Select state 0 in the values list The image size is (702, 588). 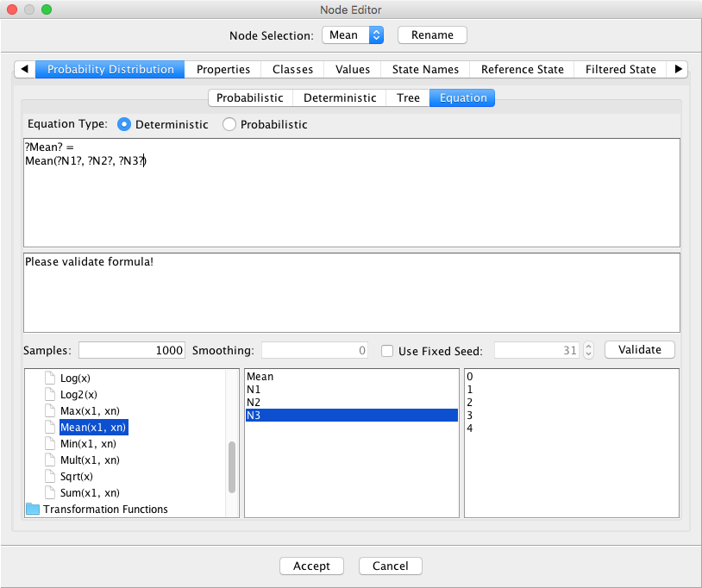[x=572, y=377]
